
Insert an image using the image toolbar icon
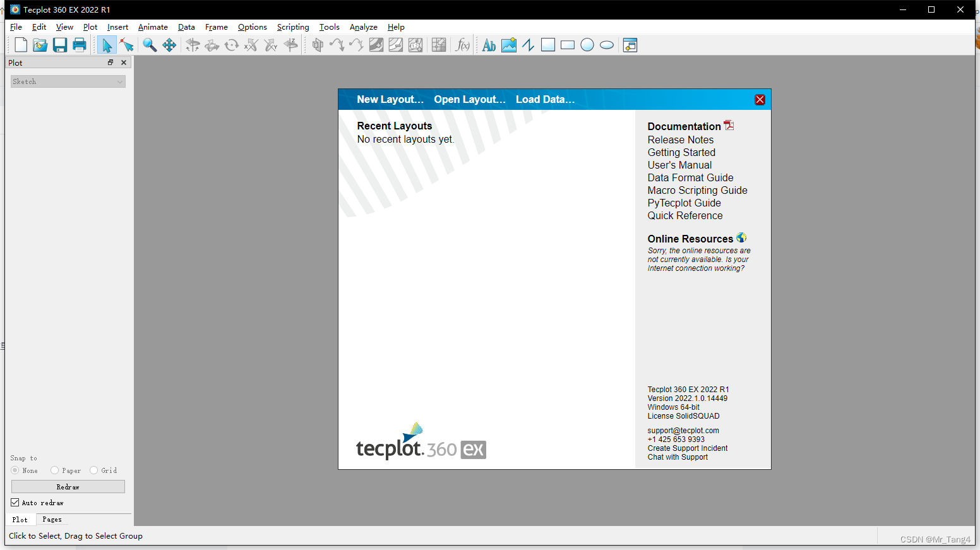(508, 45)
